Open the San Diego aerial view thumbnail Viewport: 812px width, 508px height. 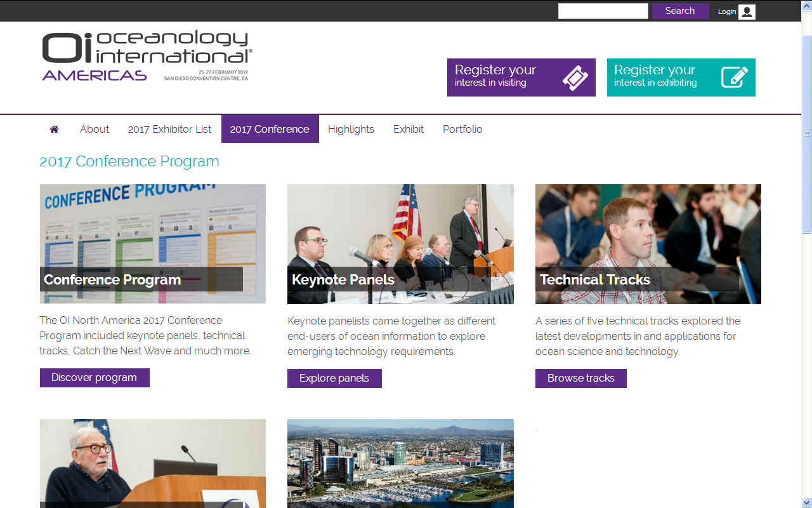coord(400,464)
